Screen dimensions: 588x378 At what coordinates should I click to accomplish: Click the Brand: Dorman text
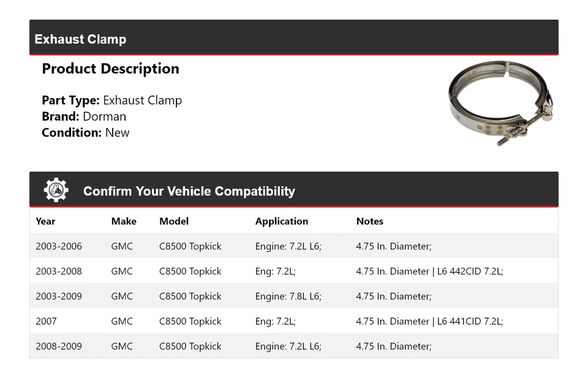point(84,116)
